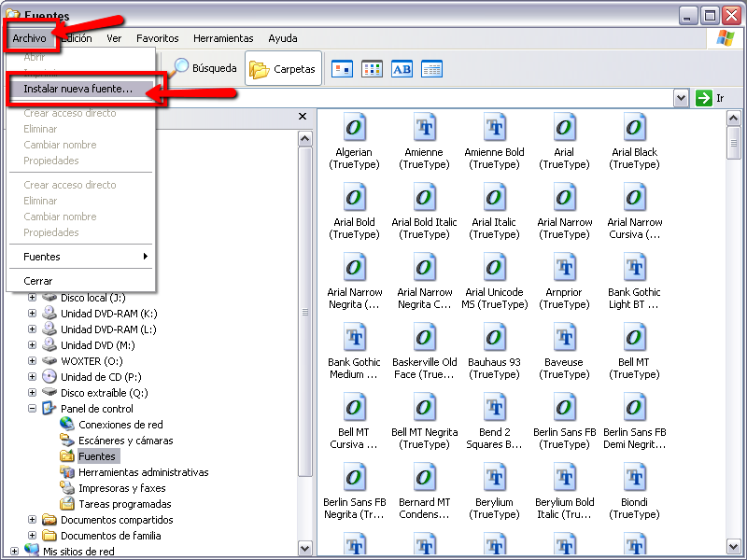Select the Berylium (TrueType) font icon
The image size is (747, 560).
(494, 477)
